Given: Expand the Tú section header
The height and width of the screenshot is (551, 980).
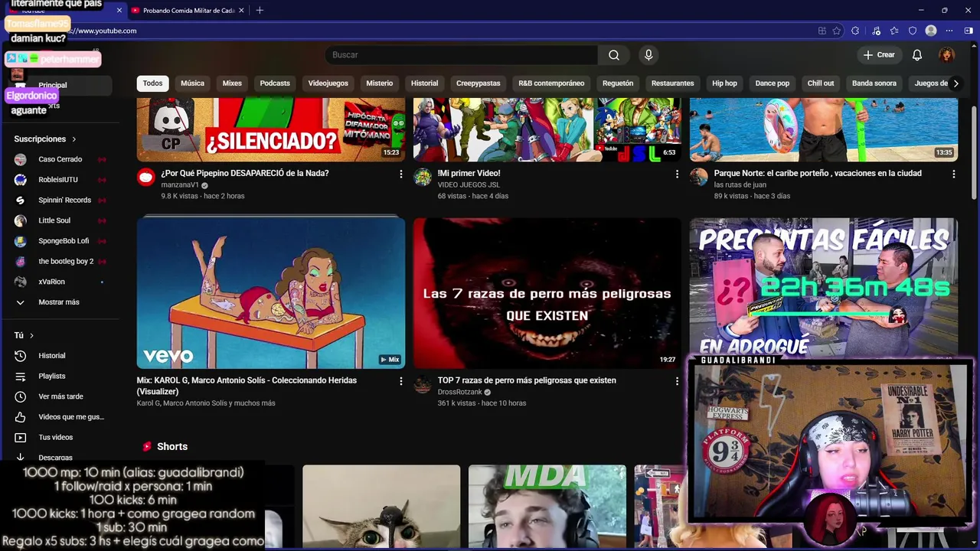Looking at the screenshot, I should tap(24, 335).
